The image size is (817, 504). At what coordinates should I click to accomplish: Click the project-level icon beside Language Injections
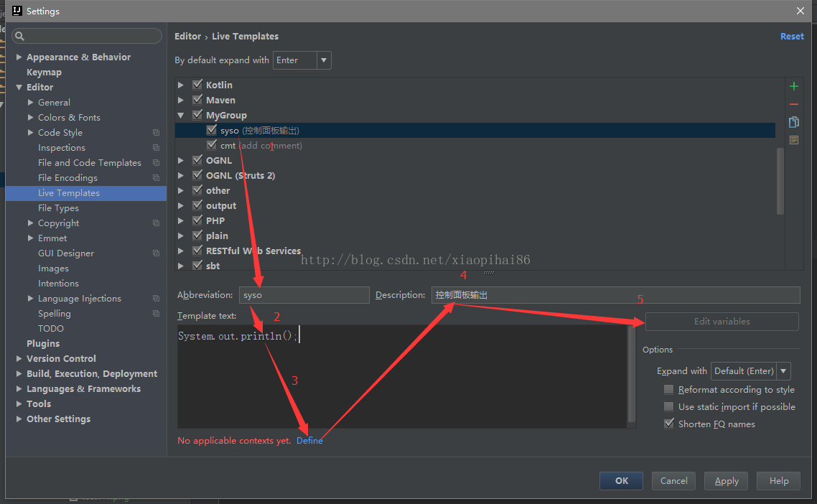point(156,299)
